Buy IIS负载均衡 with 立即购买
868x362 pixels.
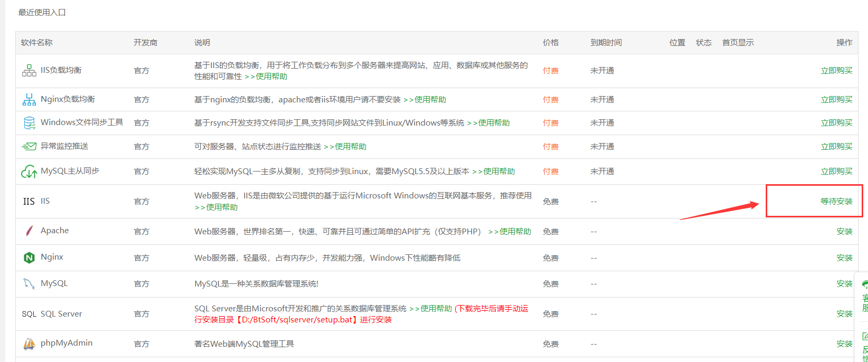pos(836,70)
